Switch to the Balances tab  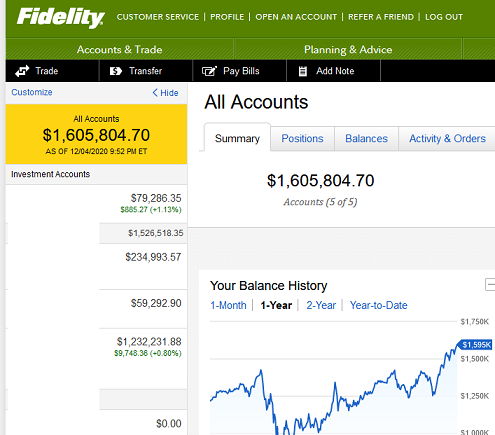coord(366,138)
